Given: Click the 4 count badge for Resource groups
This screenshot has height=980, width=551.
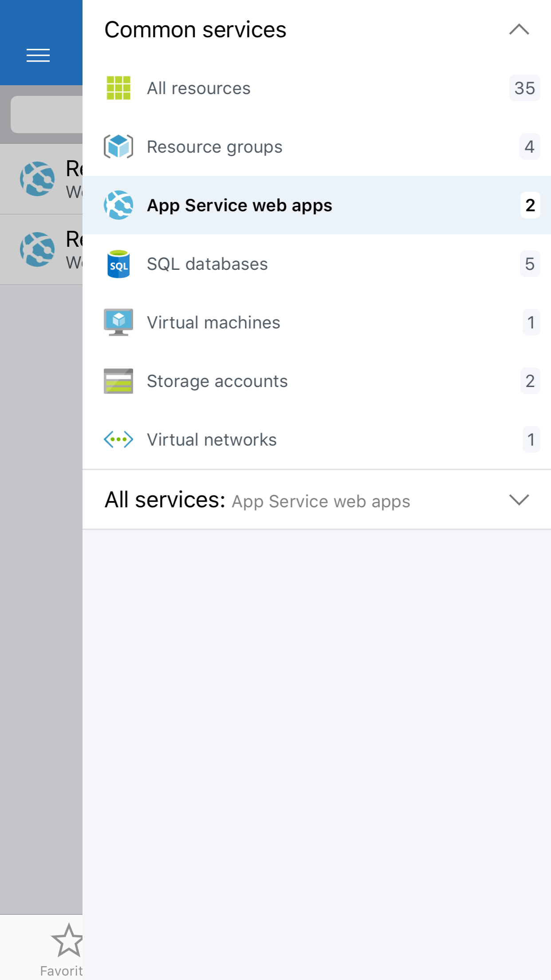Looking at the screenshot, I should point(530,146).
